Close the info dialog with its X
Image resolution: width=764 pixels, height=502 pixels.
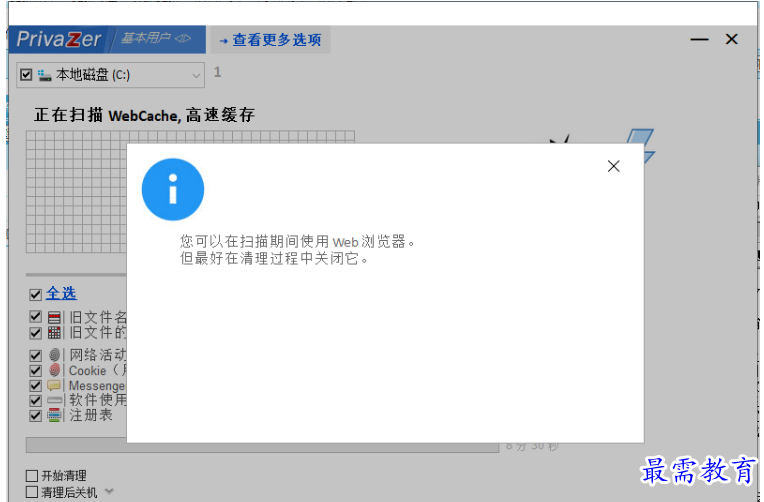[613, 167]
